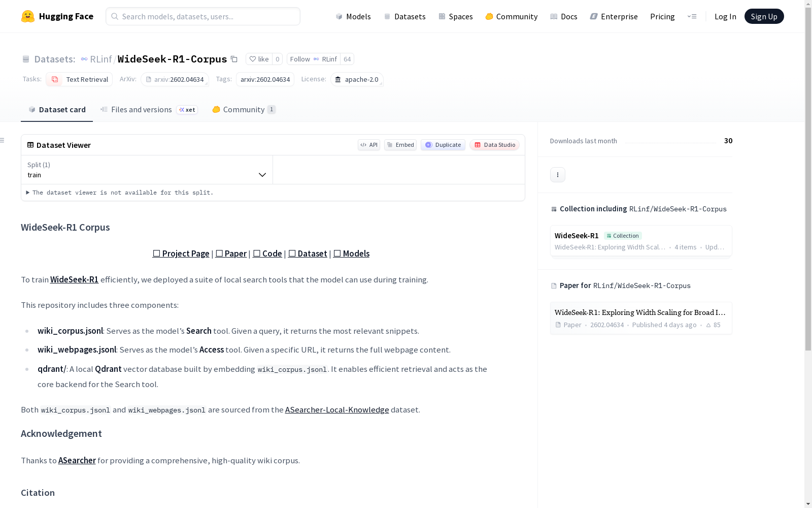Click the WideSeek-R1 Corpus heading
812x508 pixels.
point(65,227)
